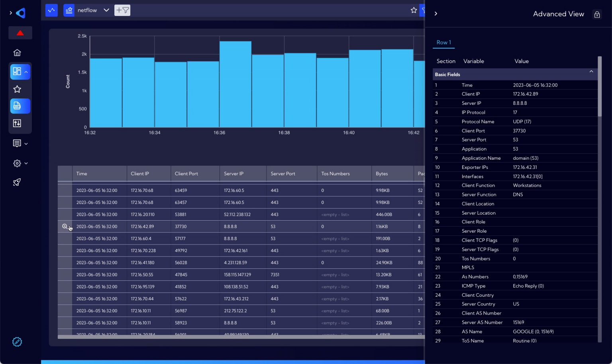Click the rocket icon in sidebar
This screenshot has width=612, height=364.
click(x=17, y=182)
